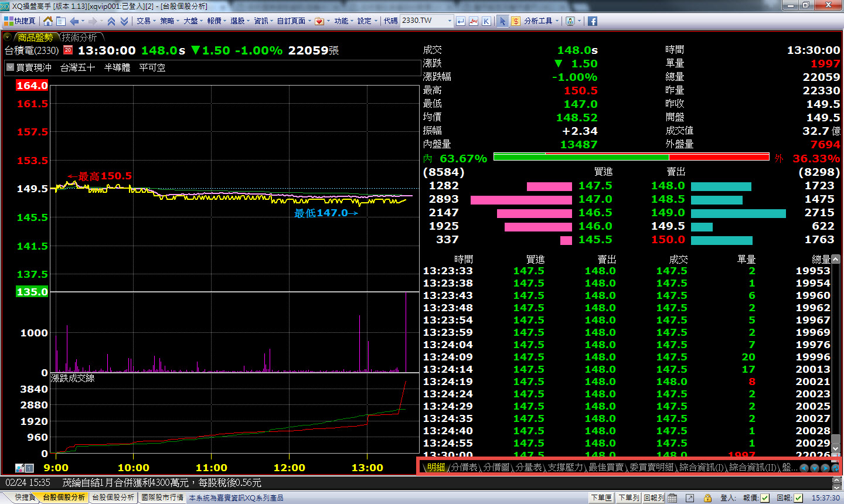Screen dimensions: 844x504
Task: Click the 下單匣 button
Action: 601,498
